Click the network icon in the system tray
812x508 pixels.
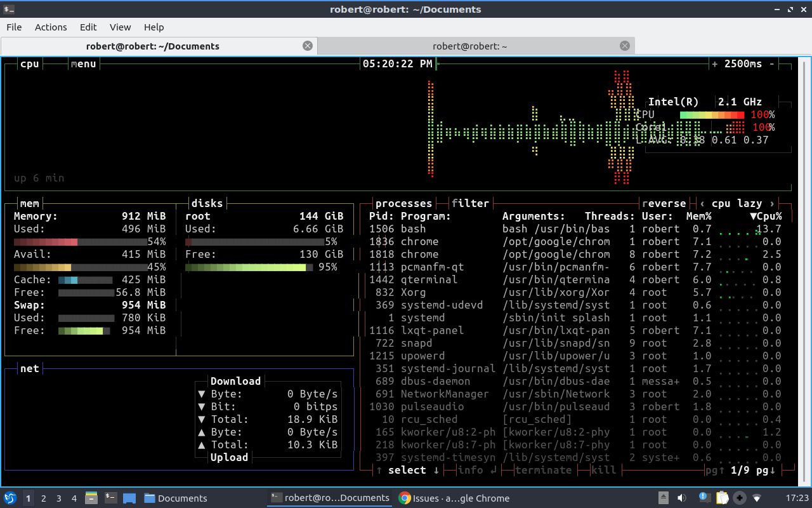pos(757,498)
